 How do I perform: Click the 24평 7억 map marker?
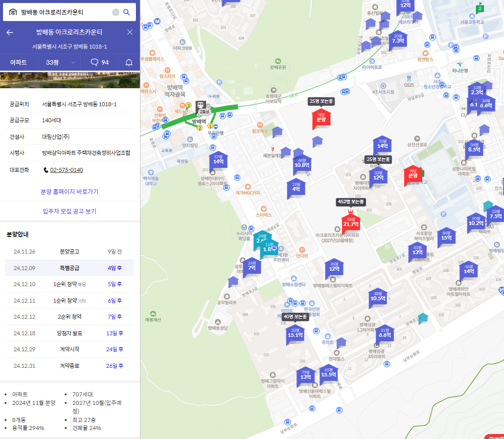(252, 267)
